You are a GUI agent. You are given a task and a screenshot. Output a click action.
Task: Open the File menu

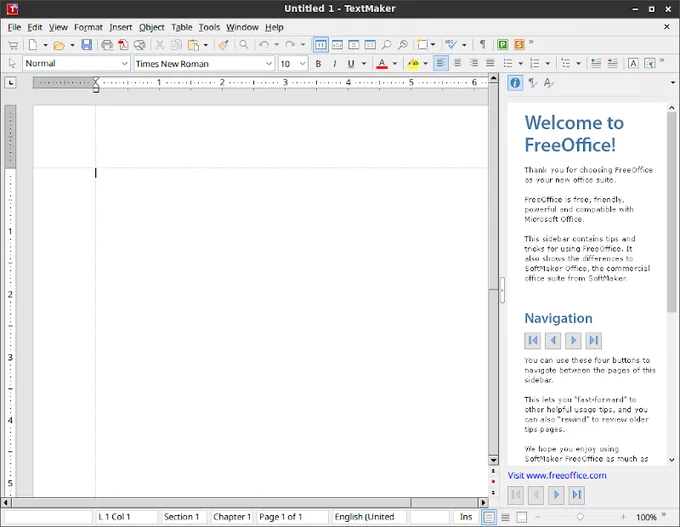click(14, 27)
